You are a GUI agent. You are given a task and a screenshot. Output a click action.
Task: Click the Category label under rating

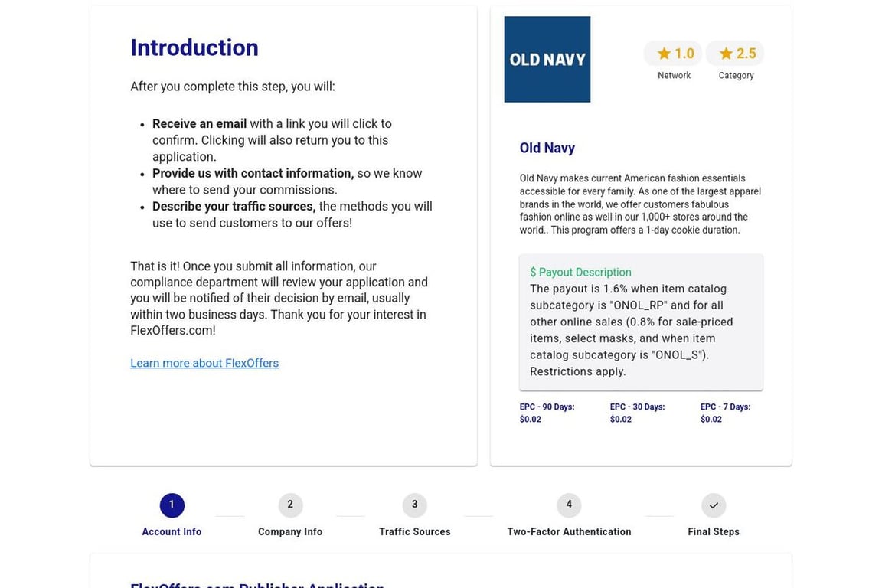pos(736,75)
